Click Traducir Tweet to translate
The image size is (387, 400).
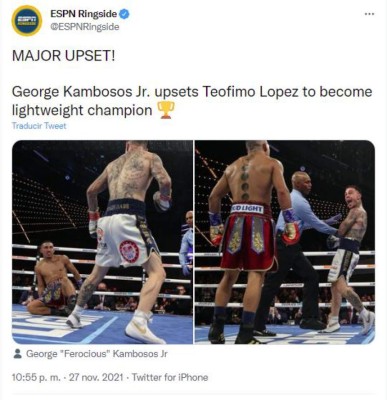39,126
